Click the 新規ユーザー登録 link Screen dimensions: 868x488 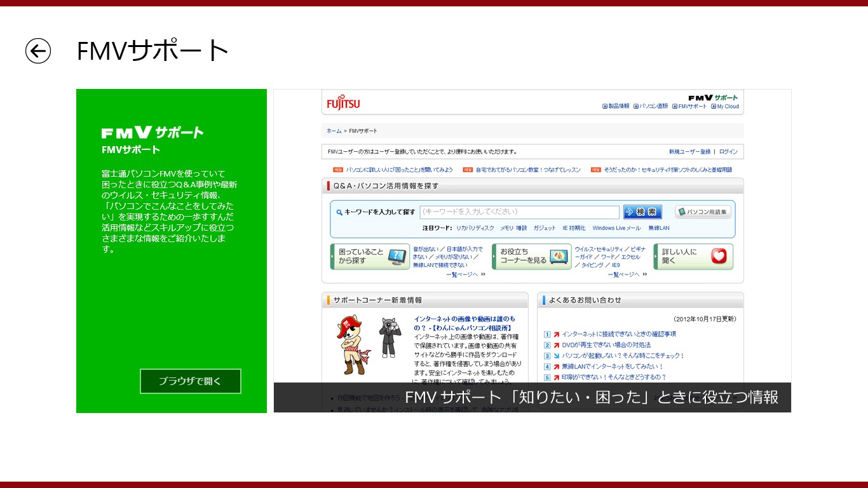click(x=689, y=152)
